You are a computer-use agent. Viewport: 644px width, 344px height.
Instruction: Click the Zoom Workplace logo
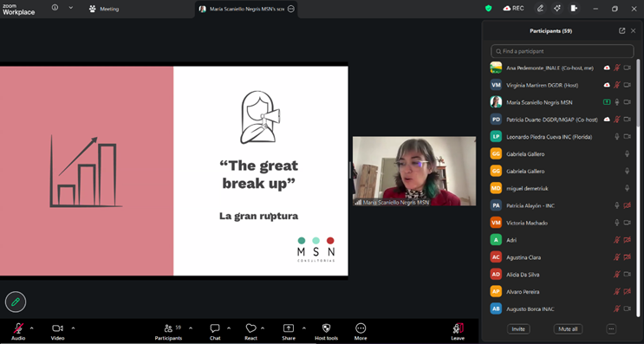(18, 10)
